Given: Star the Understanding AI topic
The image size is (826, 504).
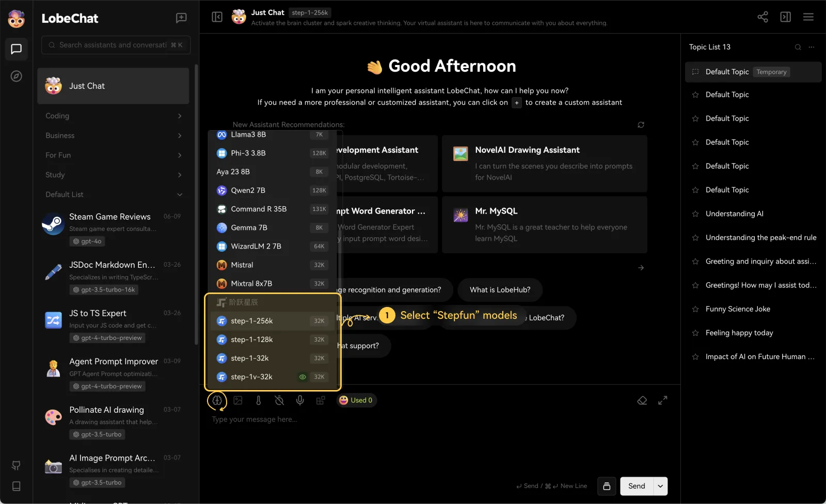Looking at the screenshot, I should [695, 214].
